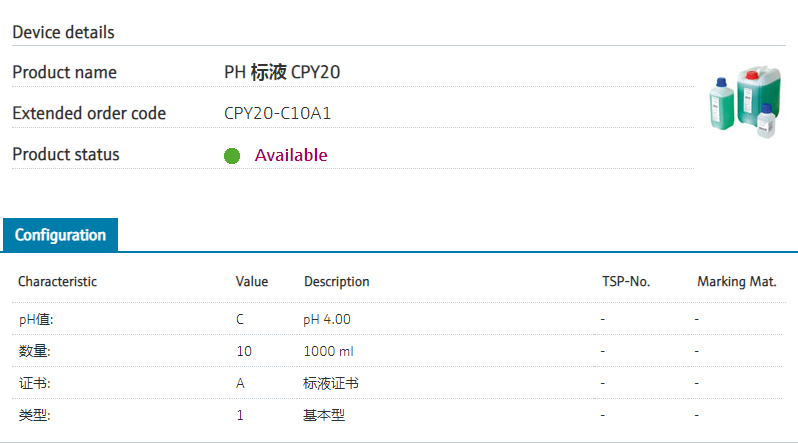798x443 pixels.
Task: Click the Available product status text
Action: pos(291,155)
